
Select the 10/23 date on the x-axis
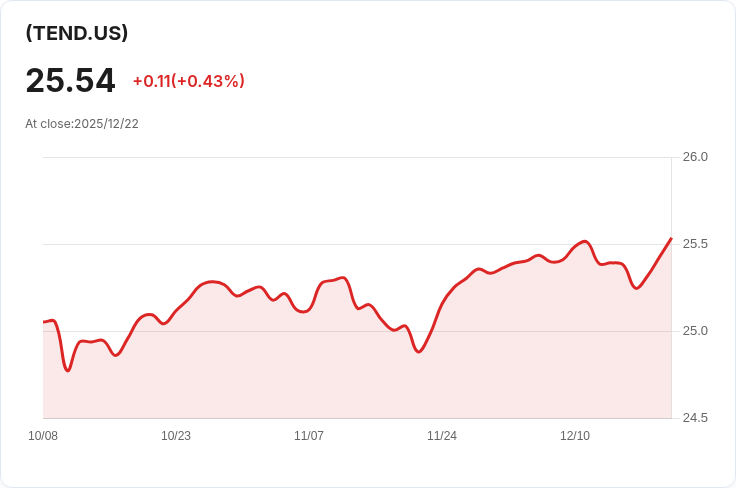176,436
